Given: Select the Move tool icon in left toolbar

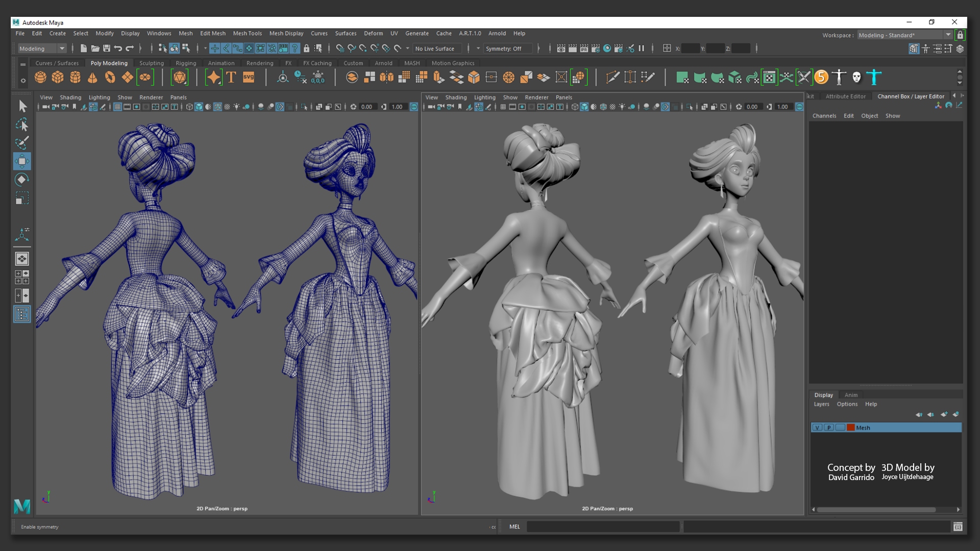Looking at the screenshot, I should point(21,161).
